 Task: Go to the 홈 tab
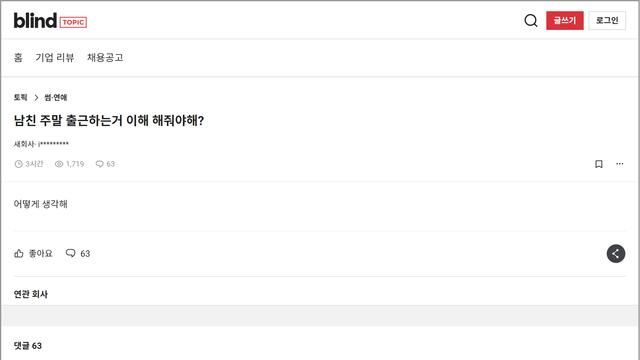tap(18, 58)
